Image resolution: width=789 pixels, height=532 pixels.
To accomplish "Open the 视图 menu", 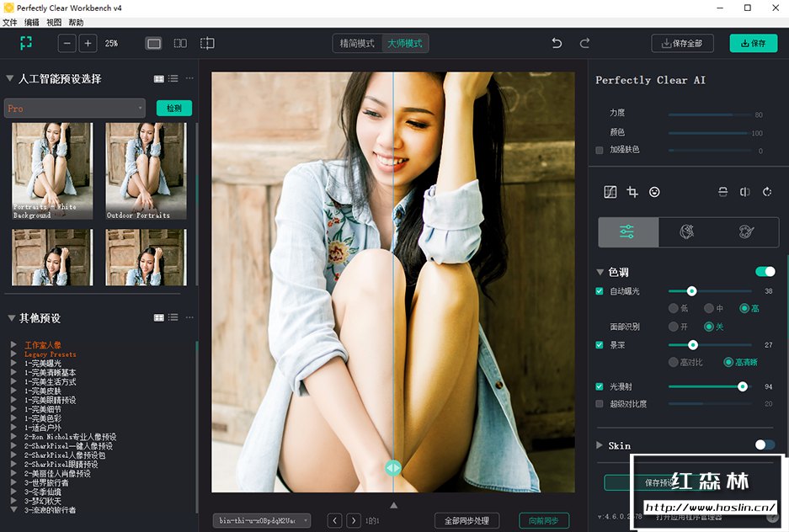I will (x=54, y=22).
